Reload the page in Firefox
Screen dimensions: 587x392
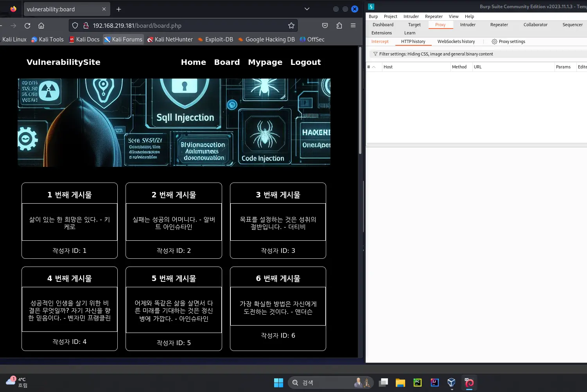click(27, 26)
